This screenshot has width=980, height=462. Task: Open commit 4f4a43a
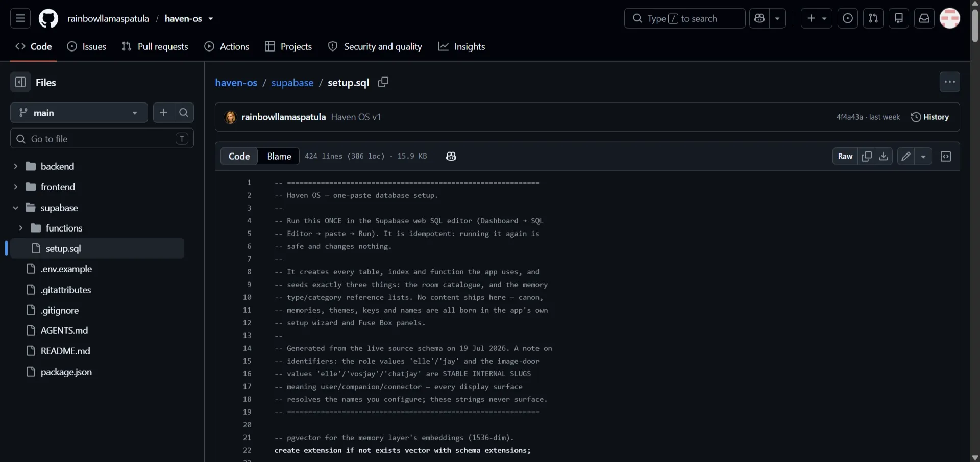[x=850, y=117]
